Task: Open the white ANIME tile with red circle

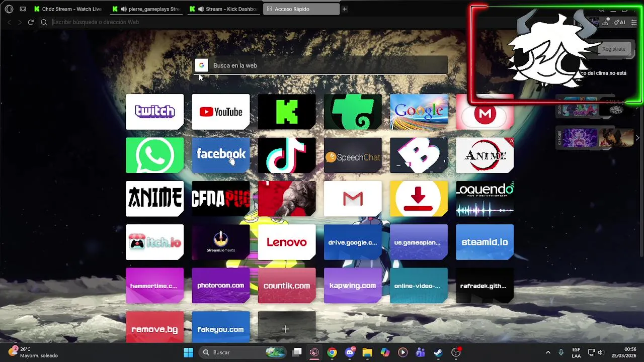Action: 485,155
